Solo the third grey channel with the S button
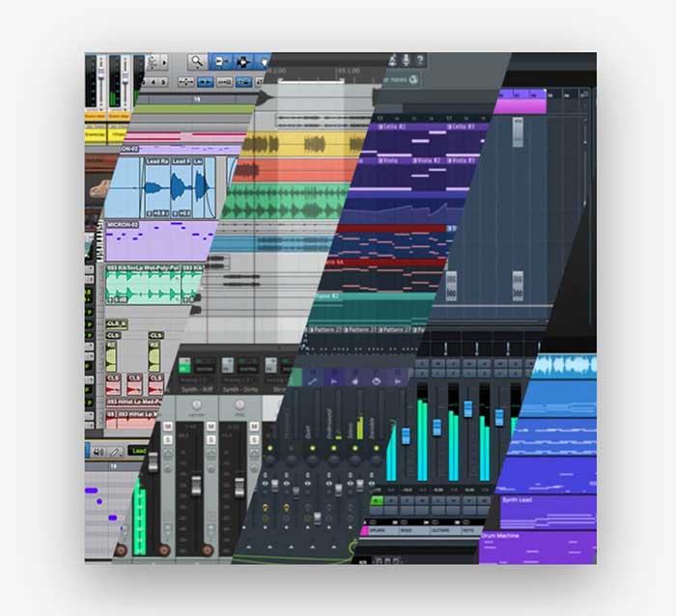The image size is (676, 616). pos(254,439)
